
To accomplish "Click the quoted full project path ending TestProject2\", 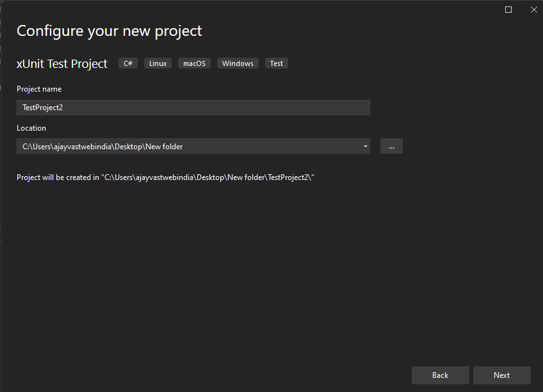I will click(x=207, y=177).
